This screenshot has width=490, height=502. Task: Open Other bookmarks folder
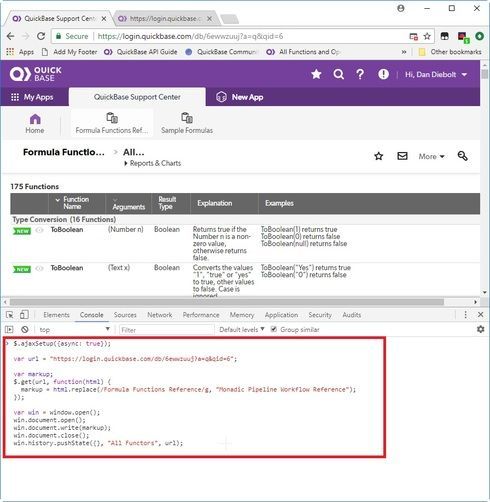click(x=450, y=52)
